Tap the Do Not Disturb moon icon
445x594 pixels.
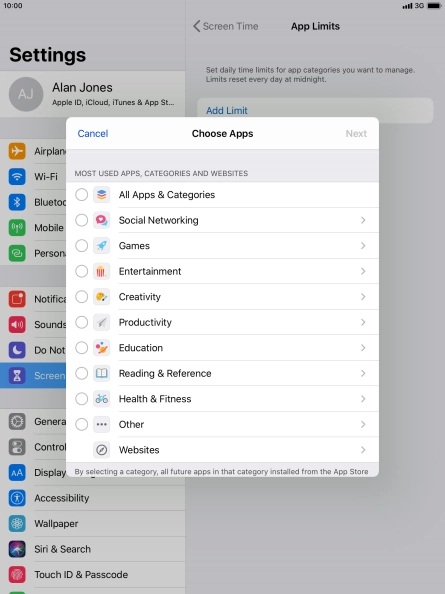pyautogui.click(x=17, y=350)
